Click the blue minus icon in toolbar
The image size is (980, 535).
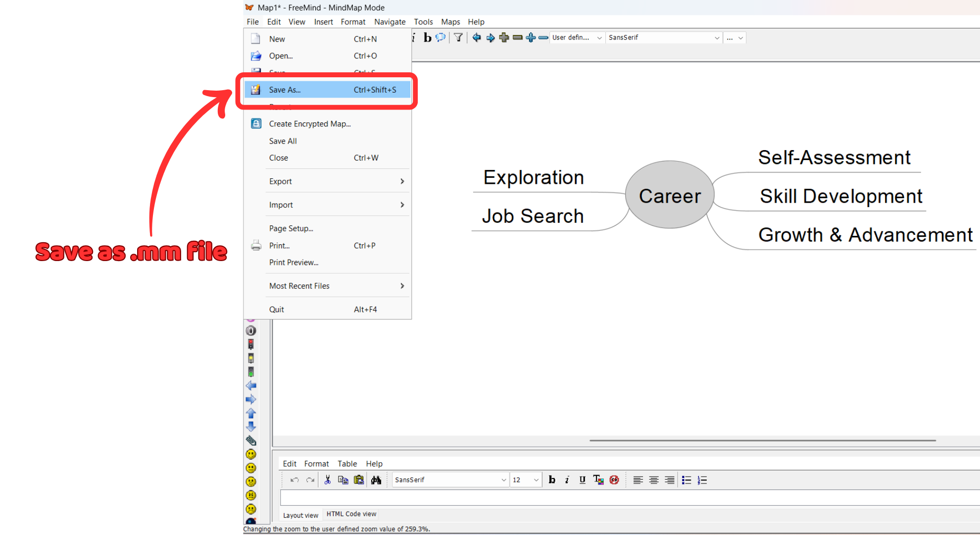543,38
